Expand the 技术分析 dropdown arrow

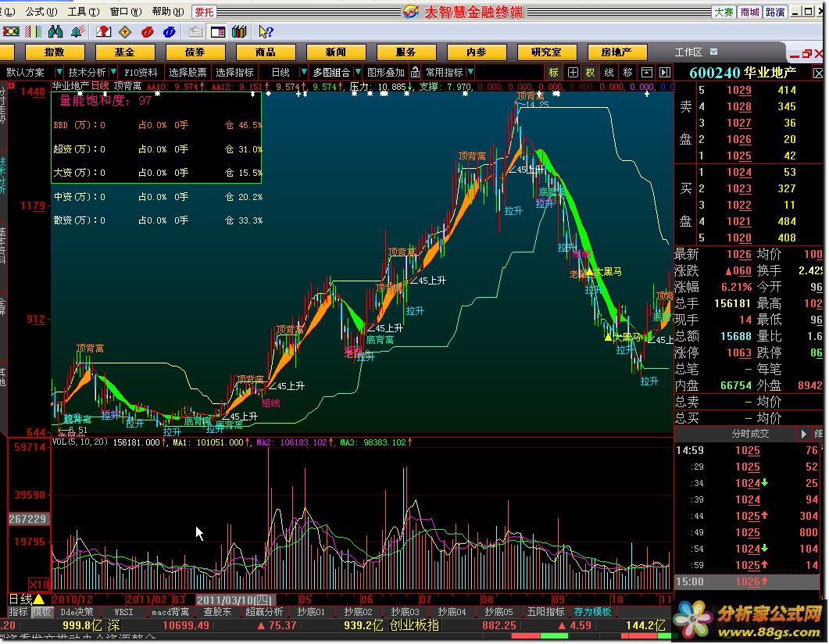(x=113, y=72)
